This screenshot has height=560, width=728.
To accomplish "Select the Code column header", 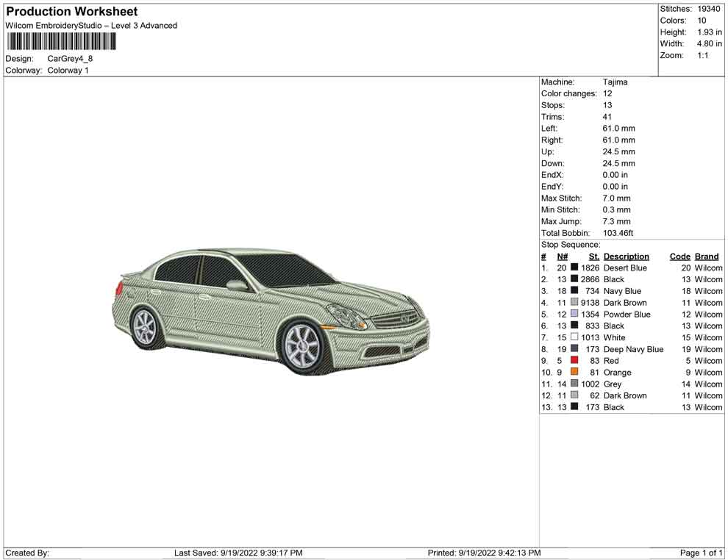I will tap(679, 256).
